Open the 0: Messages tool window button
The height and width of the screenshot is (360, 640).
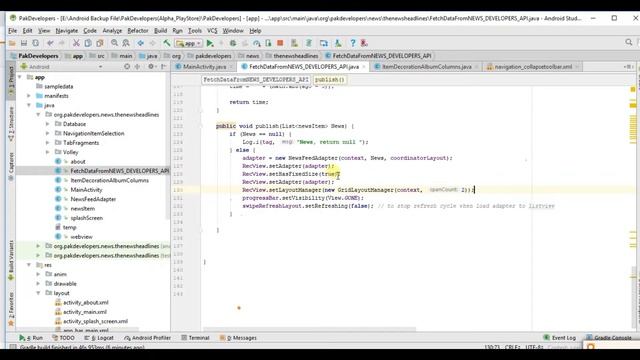click(238, 338)
